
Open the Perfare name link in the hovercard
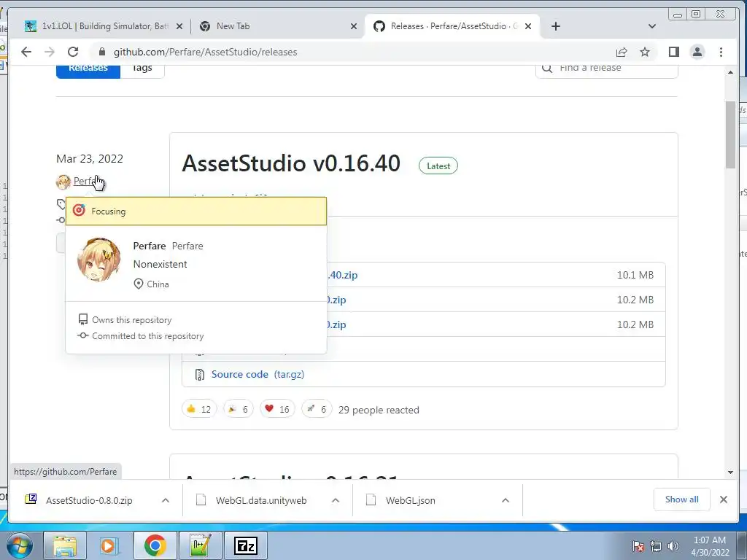[150, 246]
